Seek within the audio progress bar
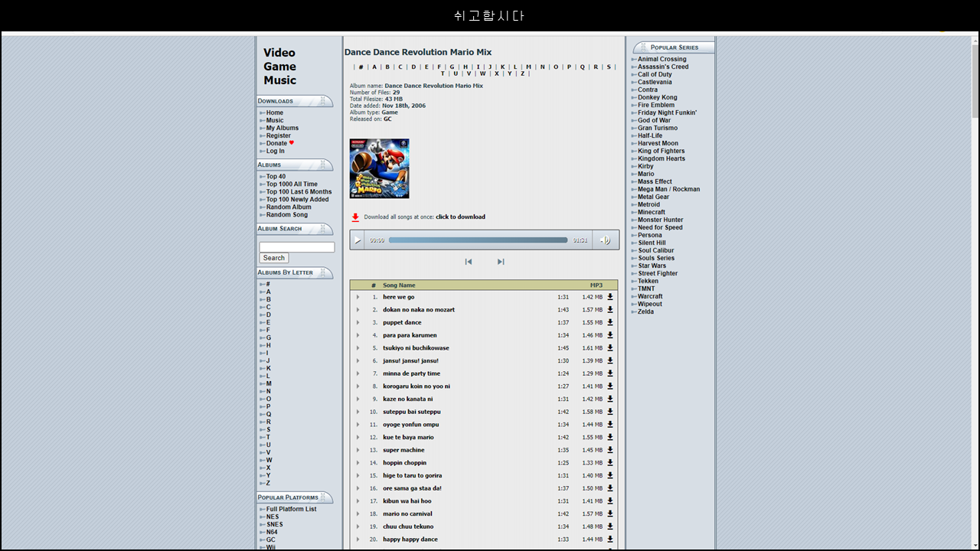 pos(478,240)
